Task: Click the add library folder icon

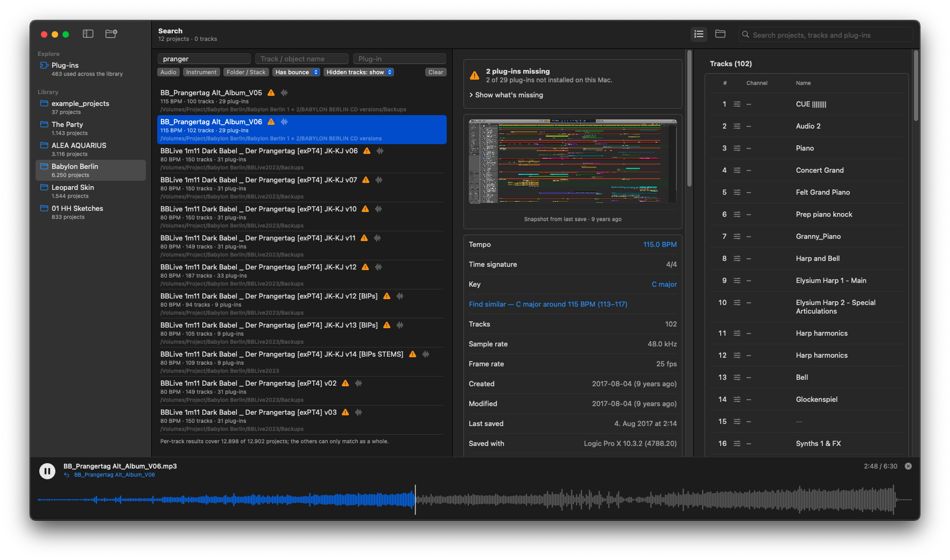Action: pyautogui.click(x=111, y=34)
